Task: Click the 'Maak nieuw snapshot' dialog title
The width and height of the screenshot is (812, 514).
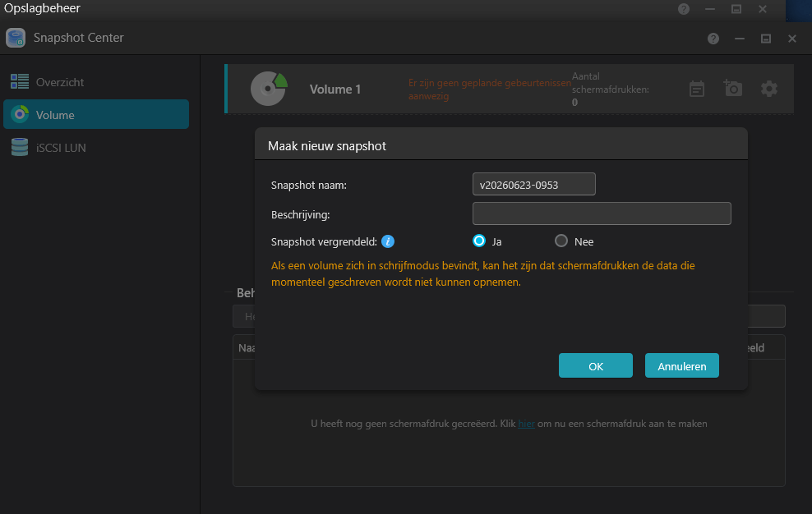Action: click(327, 146)
